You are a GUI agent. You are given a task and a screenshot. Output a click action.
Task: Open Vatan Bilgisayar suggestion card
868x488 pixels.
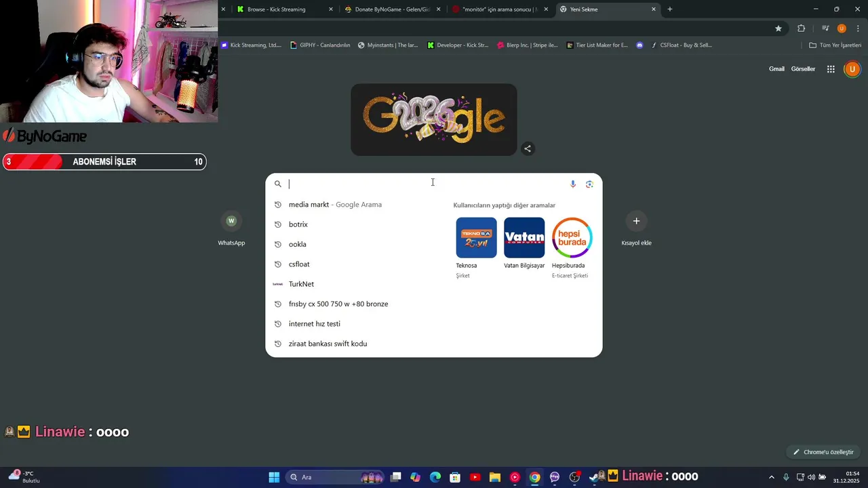524,244
